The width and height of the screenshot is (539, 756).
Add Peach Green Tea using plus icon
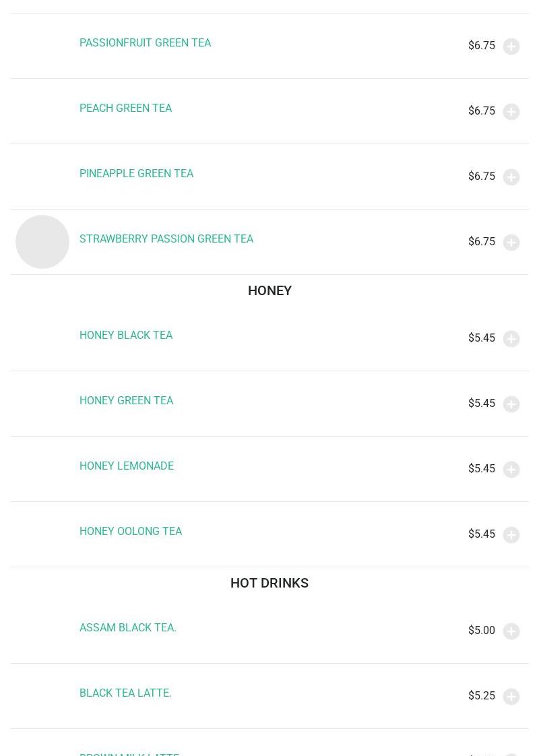(x=511, y=112)
